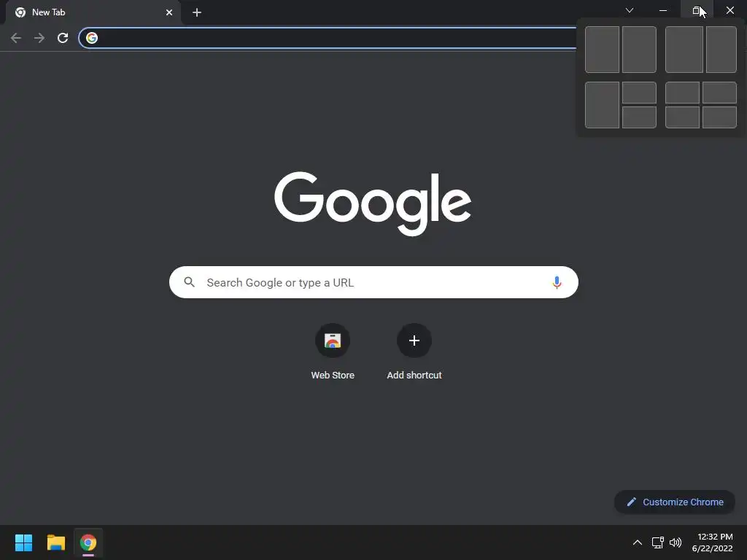Focus the browser address bar
Viewport: 747px width, 560px height.
tap(329, 38)
